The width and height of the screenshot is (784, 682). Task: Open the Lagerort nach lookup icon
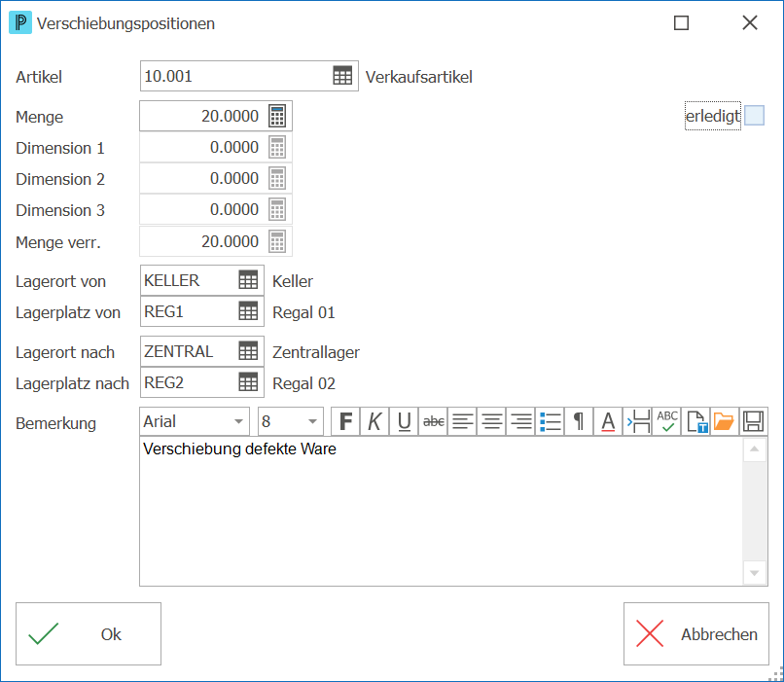point(248,351)
